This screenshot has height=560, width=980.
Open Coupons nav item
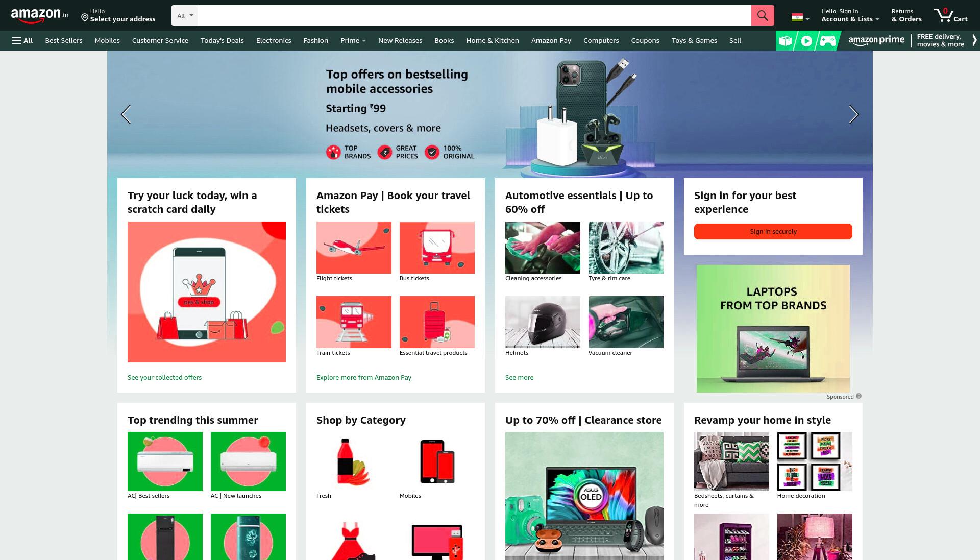pos(645,40)
